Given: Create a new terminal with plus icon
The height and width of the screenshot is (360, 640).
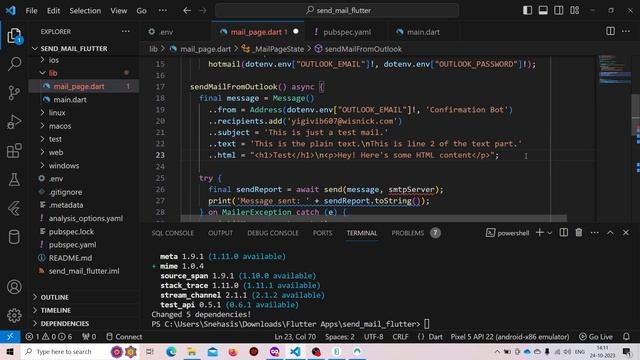Looking at the screenshot, I should (x=539, y=233).
